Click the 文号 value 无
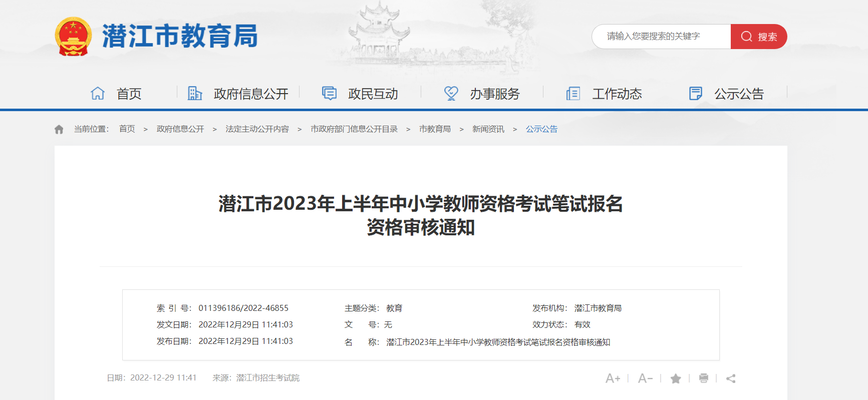 pyautogui.click(x=388, y=325)
